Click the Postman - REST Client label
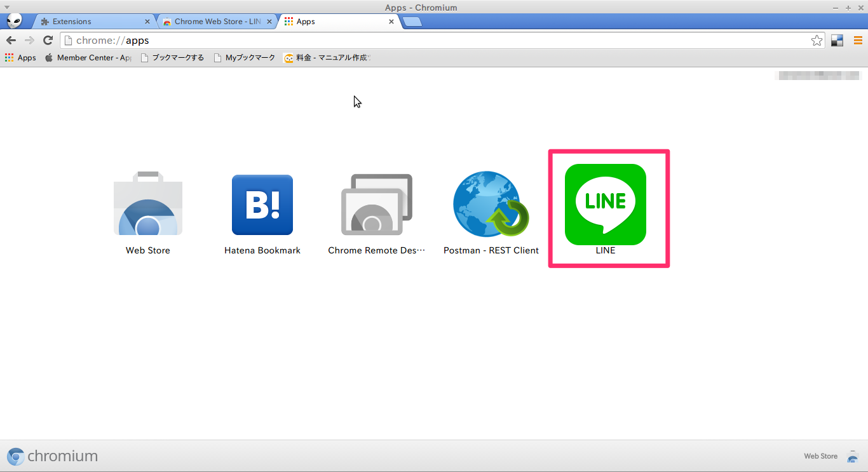This screenshot has height=472, width=868. click(x=491, y=250)
